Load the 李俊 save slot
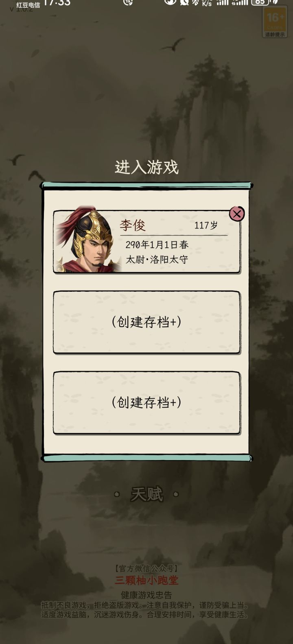Viewport: 293px width, 644px height. [x=146, y=241]
